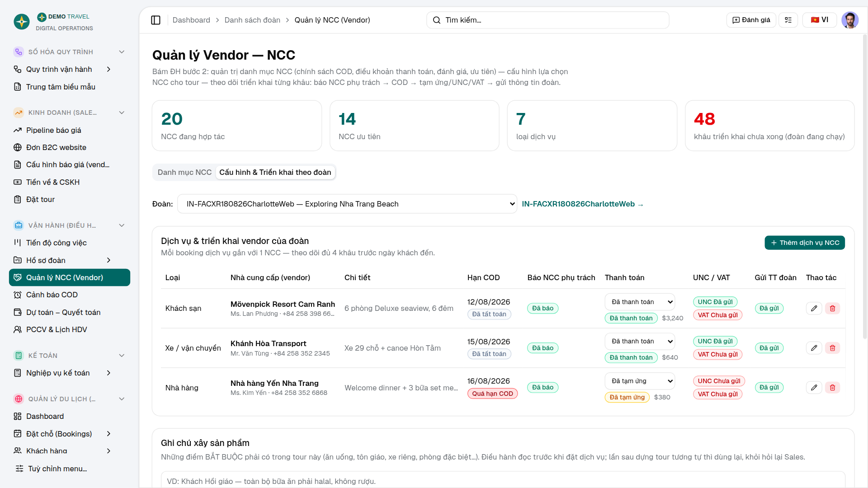Click the Pipeline báo giá trend icon
This screenshot has width=868, height=488.
click(x=18, y=130)
